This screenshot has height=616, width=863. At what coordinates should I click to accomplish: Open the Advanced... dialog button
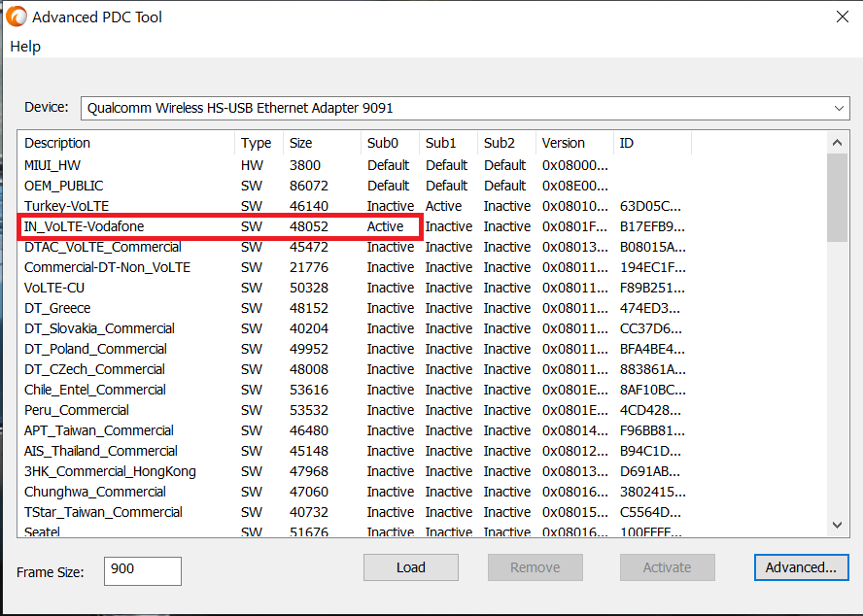tap(801, 567)
